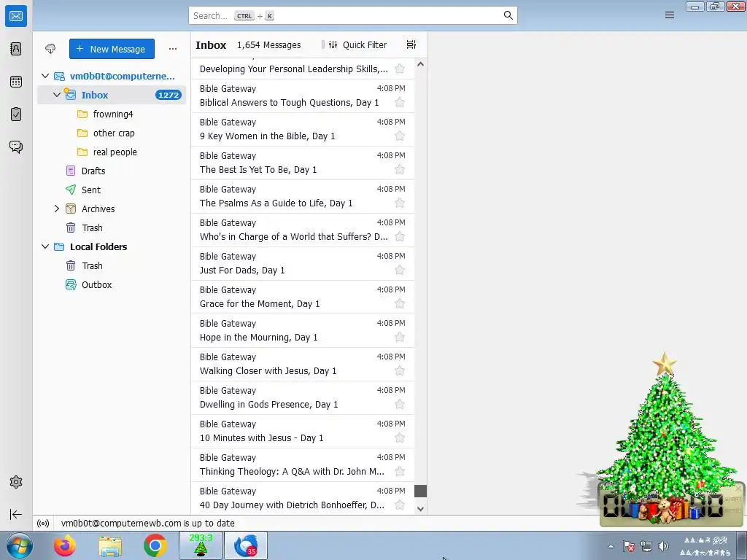This screenshot has height=560, width=747.
Task: Show hidden tray icons arrow
Action: [x=611, y=546]
